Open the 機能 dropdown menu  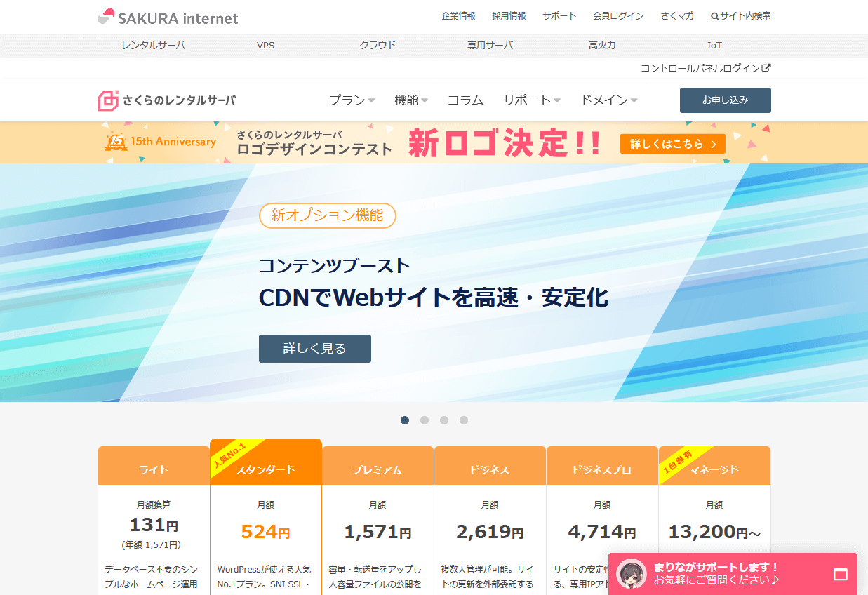coord(411,100)
